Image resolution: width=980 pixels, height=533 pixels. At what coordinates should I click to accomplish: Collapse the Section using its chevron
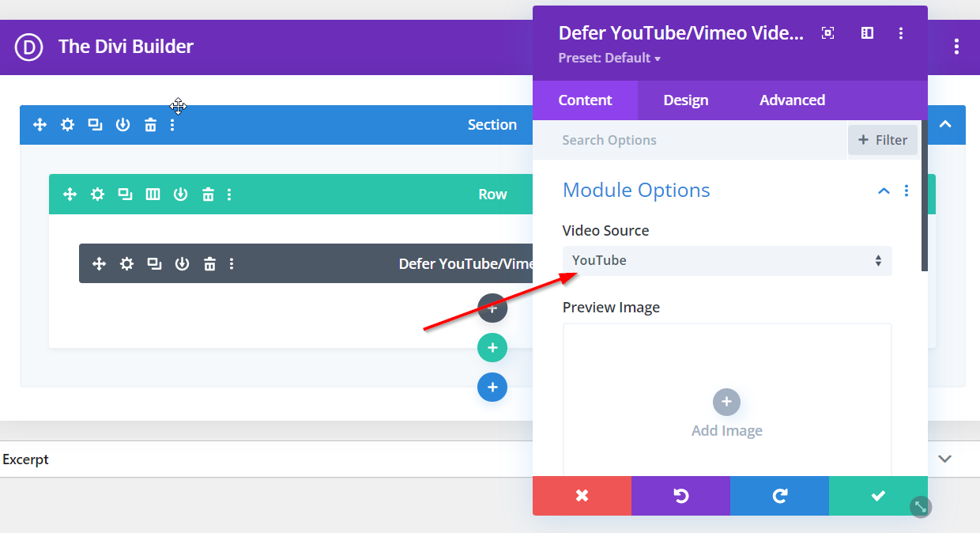(x=945, y=124)
